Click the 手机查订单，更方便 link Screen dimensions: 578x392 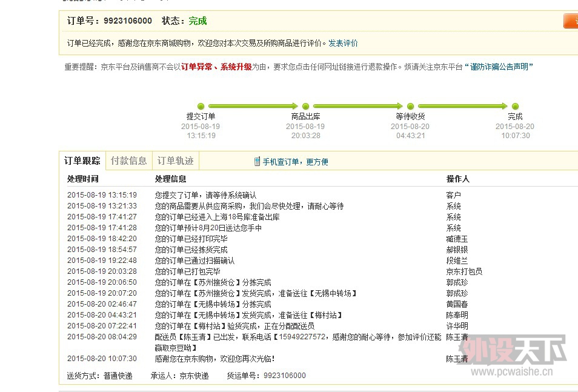[x=295, y=162]
